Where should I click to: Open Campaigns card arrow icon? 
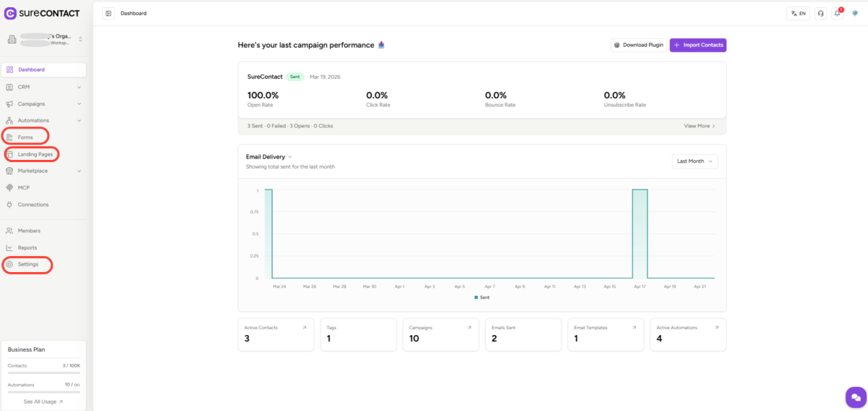[x=469, y=328]
